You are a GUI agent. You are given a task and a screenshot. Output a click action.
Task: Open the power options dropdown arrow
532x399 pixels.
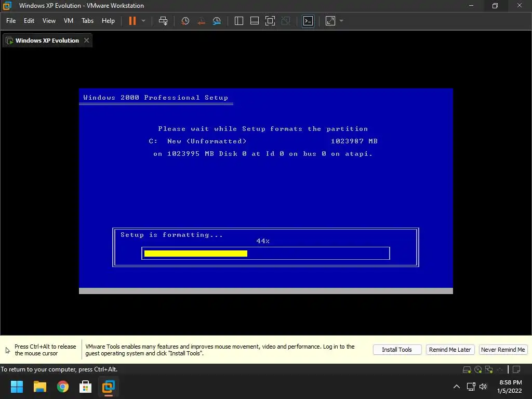143,21
